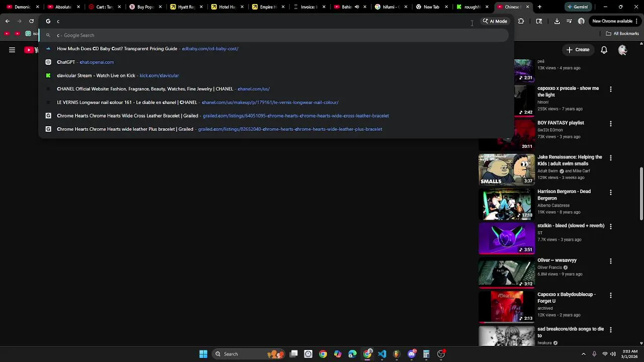Open the Harrison Bergeron video thumbnail

507,204
